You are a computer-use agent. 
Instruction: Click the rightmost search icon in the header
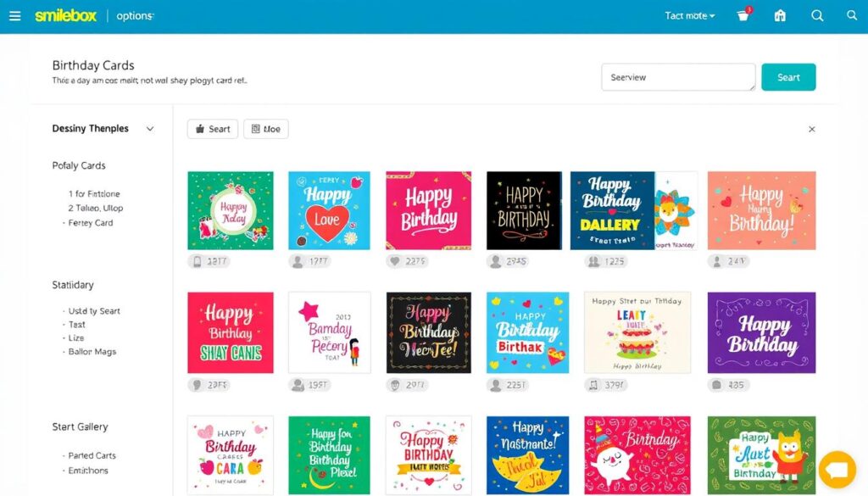[852, 15]
